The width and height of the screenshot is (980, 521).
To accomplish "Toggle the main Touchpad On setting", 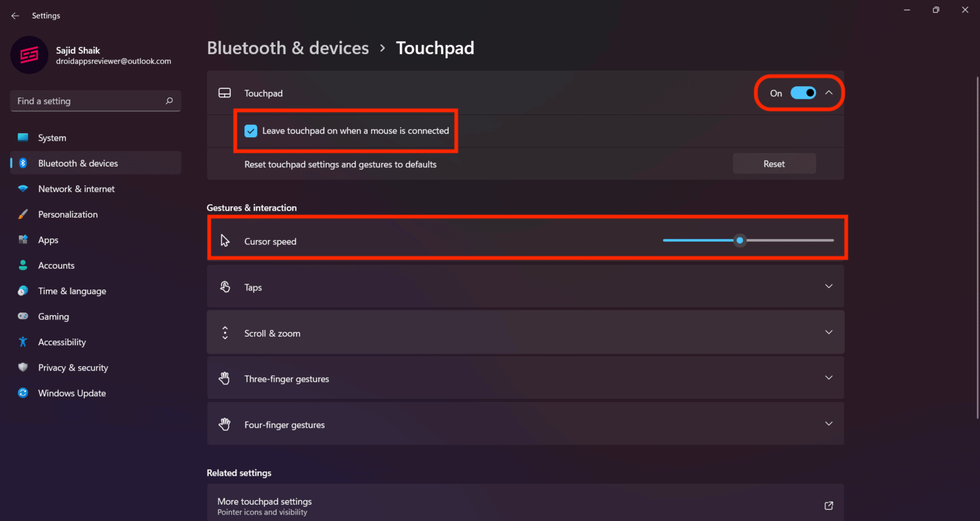I will point(803,93).
